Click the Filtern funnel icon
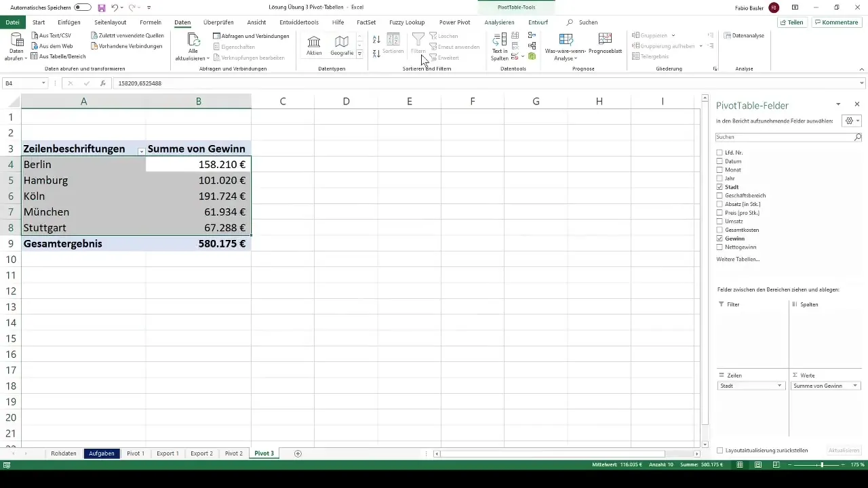The height and width of the screenshot is (488, 868). (418, 39)
